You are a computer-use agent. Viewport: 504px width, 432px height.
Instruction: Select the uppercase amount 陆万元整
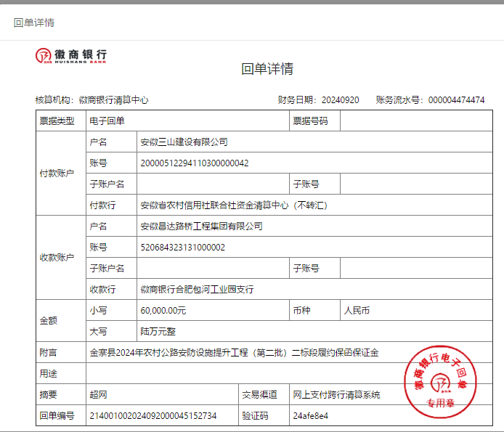point(158,332)
